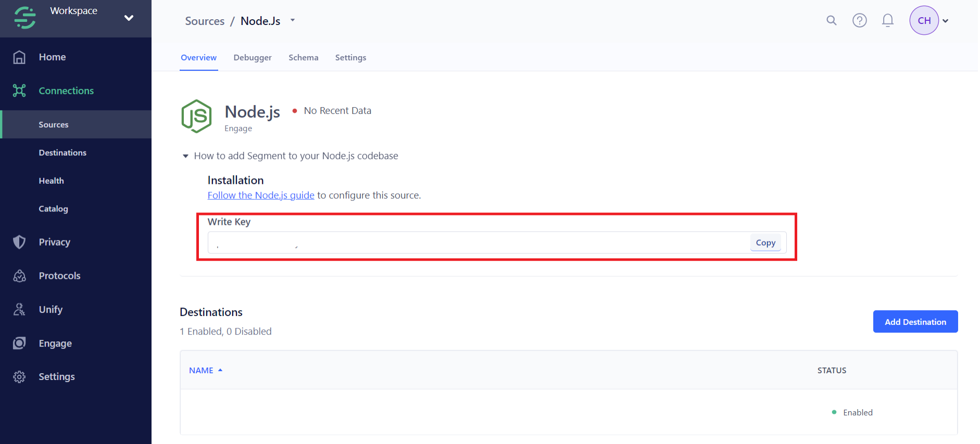
Task: Sort destinations by NAME column
Action: (x=206, y=370)
